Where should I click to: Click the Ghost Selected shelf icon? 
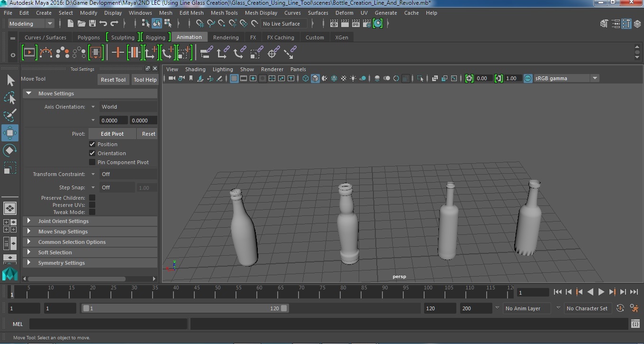click(63, 52)
